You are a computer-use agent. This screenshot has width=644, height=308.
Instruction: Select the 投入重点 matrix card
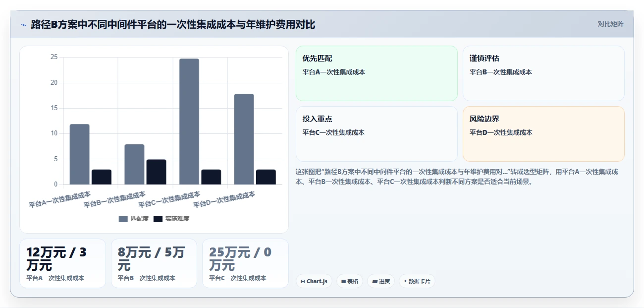[x=376, y=134]
